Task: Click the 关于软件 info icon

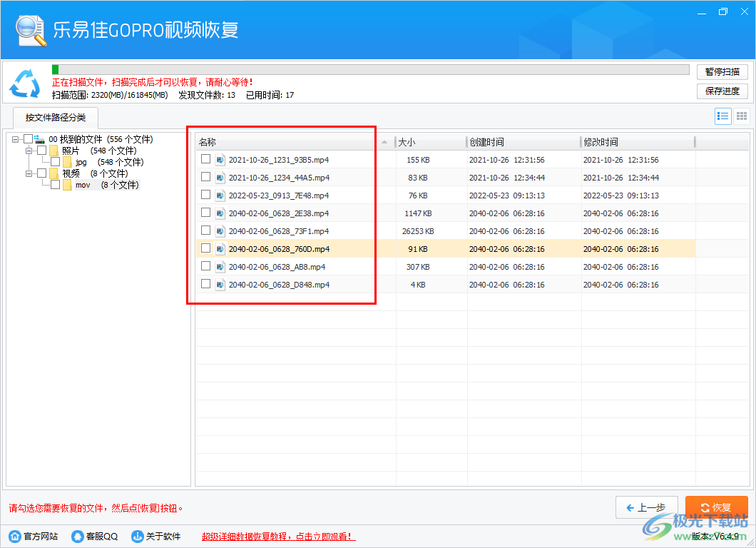Action: pos(138,536)
